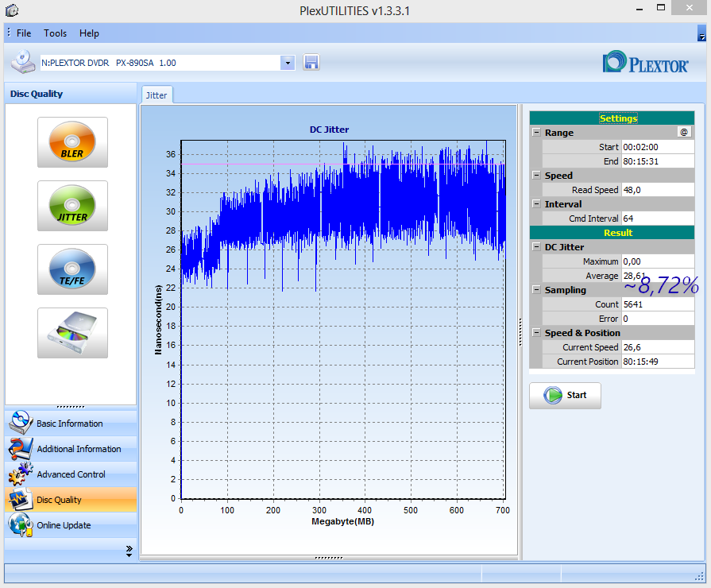
Task: Click the Nanosecond(ns) axis label
Action: [158, 319]
